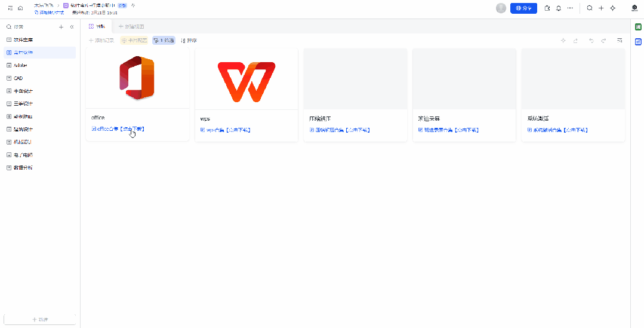Open the 机械设计 table in sidebar
Screen dimensions: 644x328
pos(40,142)
